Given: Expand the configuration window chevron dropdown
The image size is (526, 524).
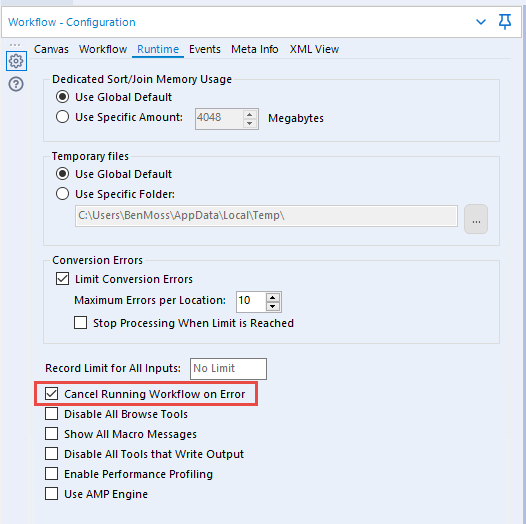Looking at the screenshot, I should click(481, 22).
